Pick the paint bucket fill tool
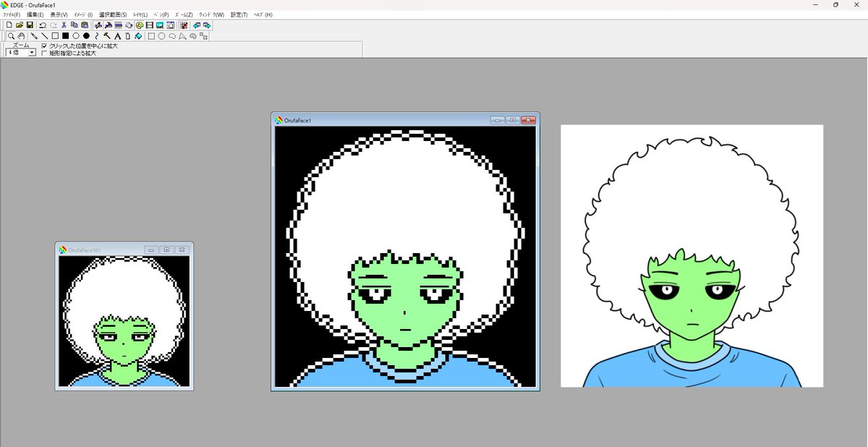Image resolution: width=868 pixels, height=447 pixels. point(138,36)
